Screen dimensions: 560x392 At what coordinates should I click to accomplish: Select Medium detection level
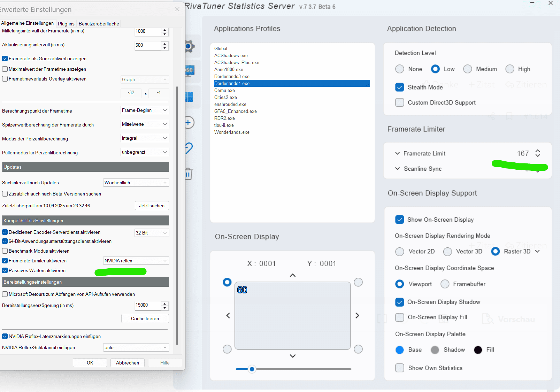tap(468, 69)
